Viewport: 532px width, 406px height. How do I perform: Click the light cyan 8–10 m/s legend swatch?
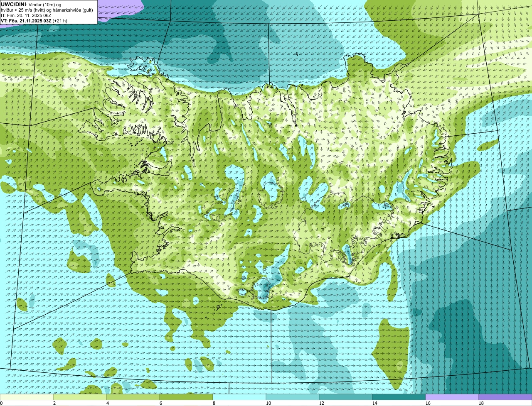(239, 397)
